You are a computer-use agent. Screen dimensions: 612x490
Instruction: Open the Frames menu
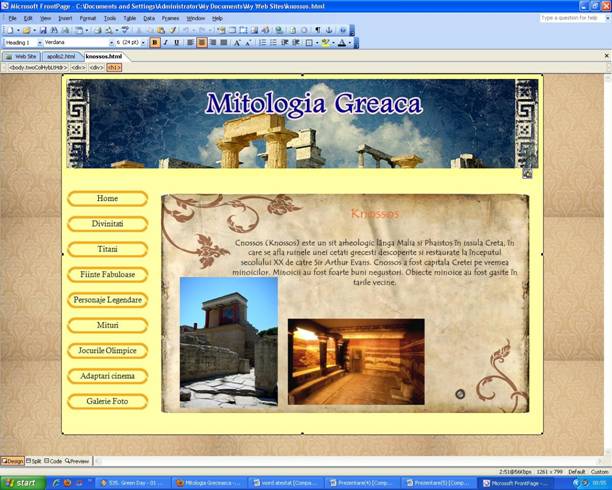pyautogui.click(x=170, y=18)
